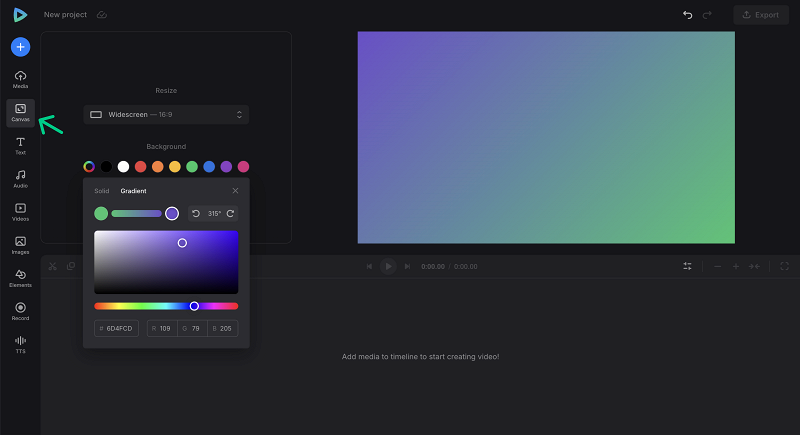
Task: Open the Audio sidebar panel
Action: [x=20, y=179]
